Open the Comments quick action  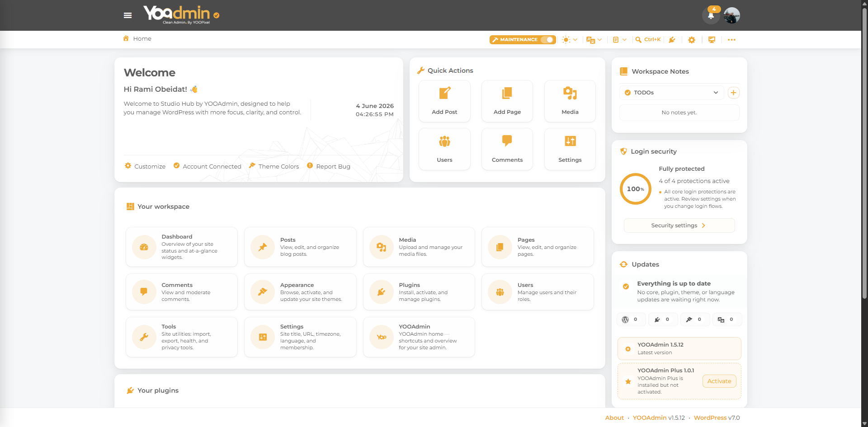point(507,149)
